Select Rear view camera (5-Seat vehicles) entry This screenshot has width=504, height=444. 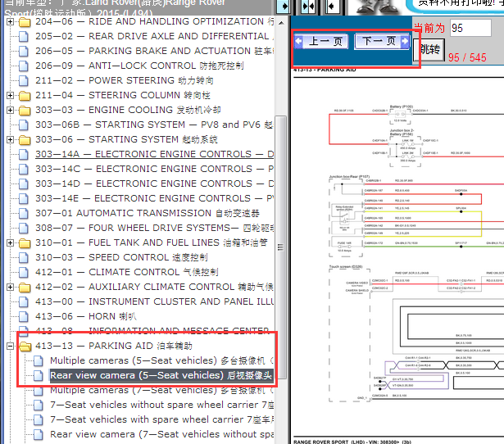(161, 376)
